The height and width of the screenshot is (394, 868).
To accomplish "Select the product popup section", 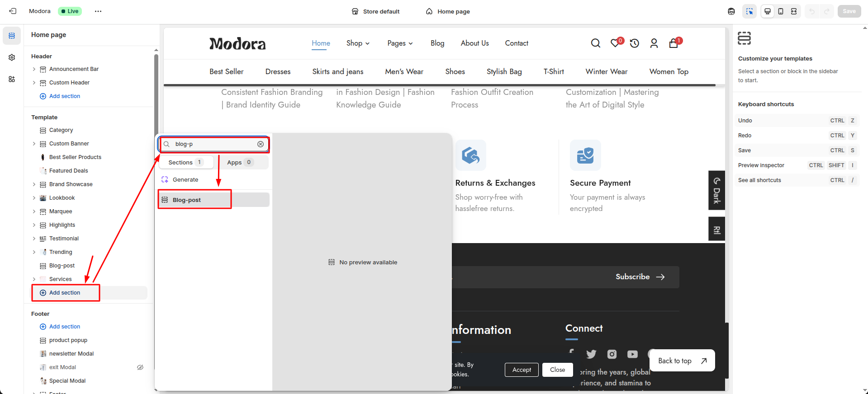I will pos(68,340).
